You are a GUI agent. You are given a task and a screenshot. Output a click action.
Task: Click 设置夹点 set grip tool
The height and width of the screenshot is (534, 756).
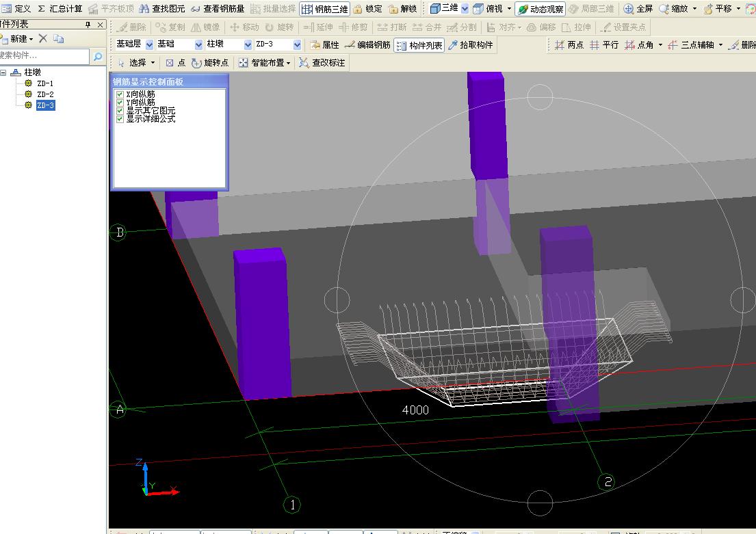(624, 27)
